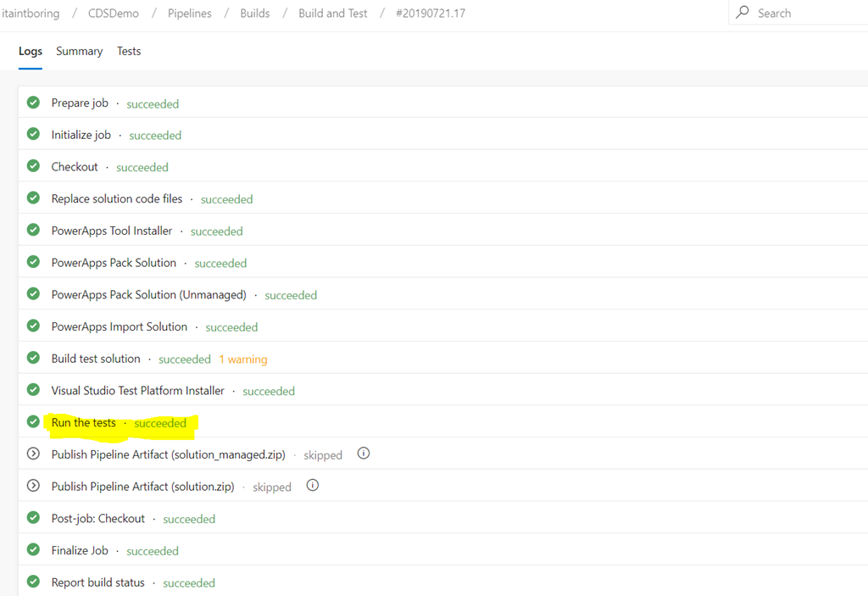Open the Tests tab
The height and width of the screenshot is (596, 868).
(129, 51)
